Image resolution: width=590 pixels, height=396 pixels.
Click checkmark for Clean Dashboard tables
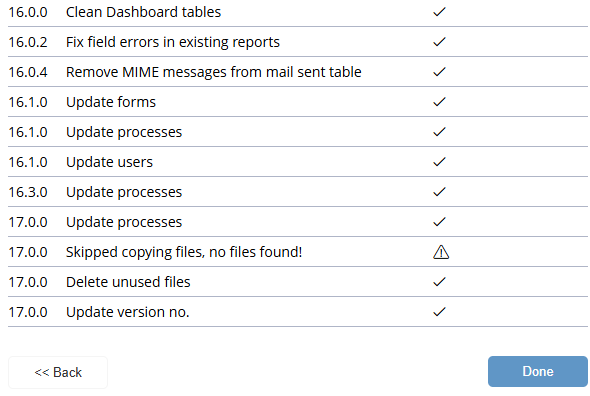tap(439, 12)
